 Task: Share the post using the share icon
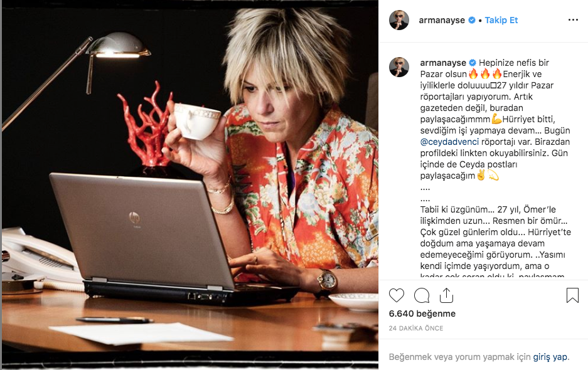(446, 295)
